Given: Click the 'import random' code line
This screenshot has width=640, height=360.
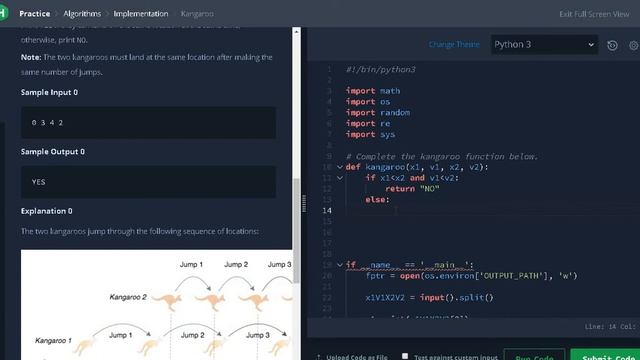Looking at the screenshot, I should [378, 113].
